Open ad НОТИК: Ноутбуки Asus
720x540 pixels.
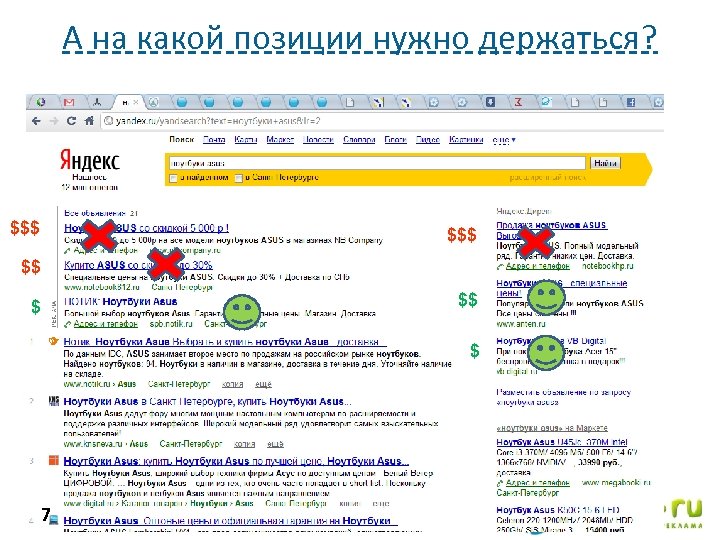click(x=121, y=302)
